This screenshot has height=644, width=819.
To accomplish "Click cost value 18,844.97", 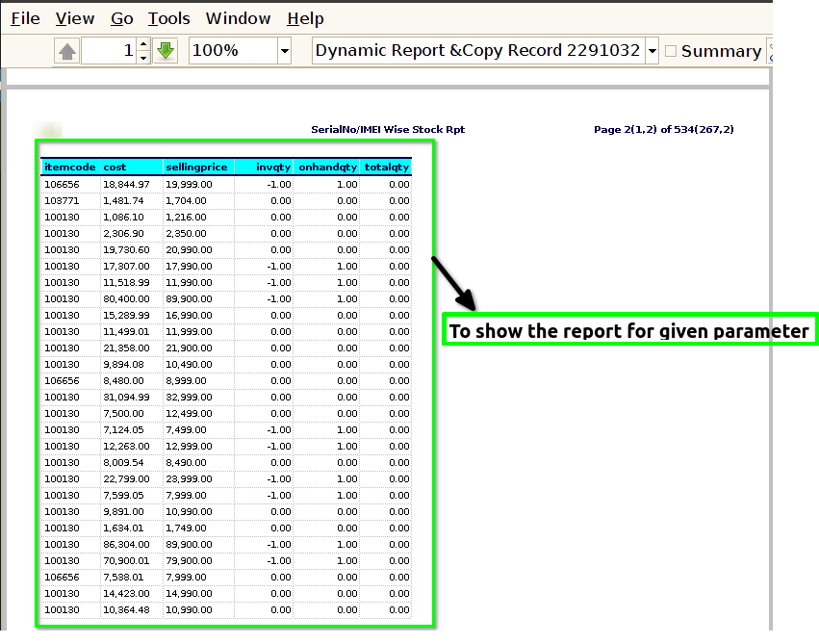I will pos(126,185).
